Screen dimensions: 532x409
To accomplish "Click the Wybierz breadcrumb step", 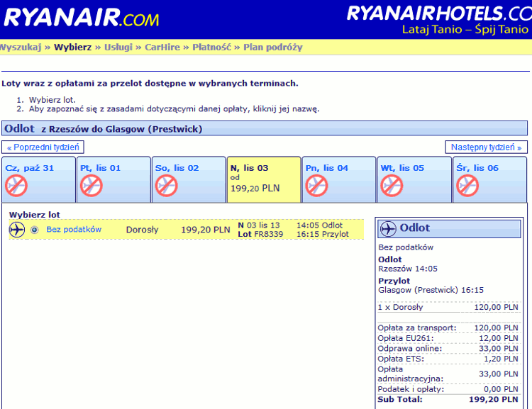I will tap(72, 47).
